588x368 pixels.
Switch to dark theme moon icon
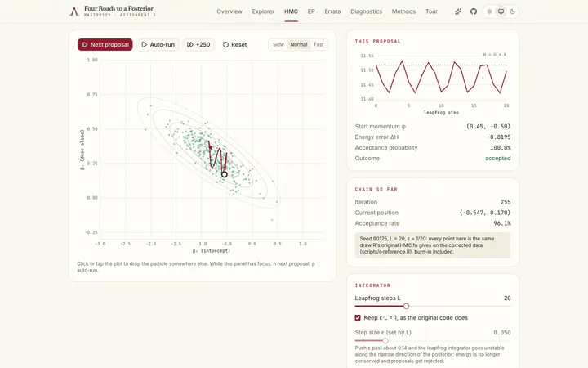pyautogui.click(x=513, y=11)
